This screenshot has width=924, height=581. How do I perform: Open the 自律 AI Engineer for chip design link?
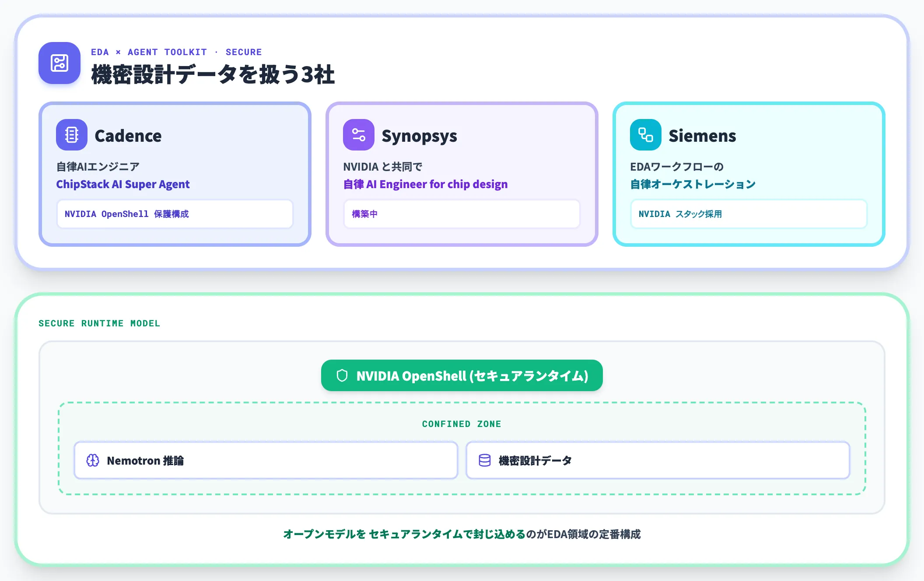(x=425, y=184)
